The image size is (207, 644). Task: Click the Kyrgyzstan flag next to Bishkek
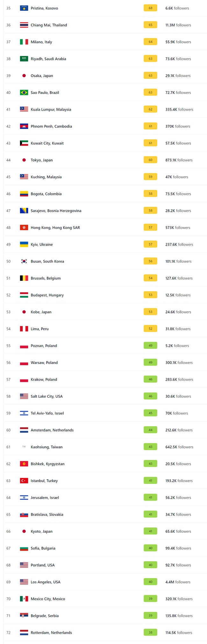click(24, 464)
